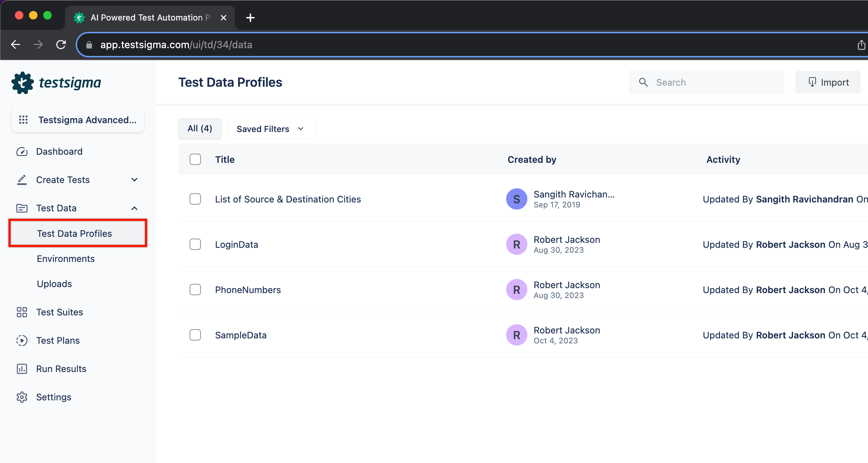Open List of Source & Destination Cities profile

(x=288, y=199)
